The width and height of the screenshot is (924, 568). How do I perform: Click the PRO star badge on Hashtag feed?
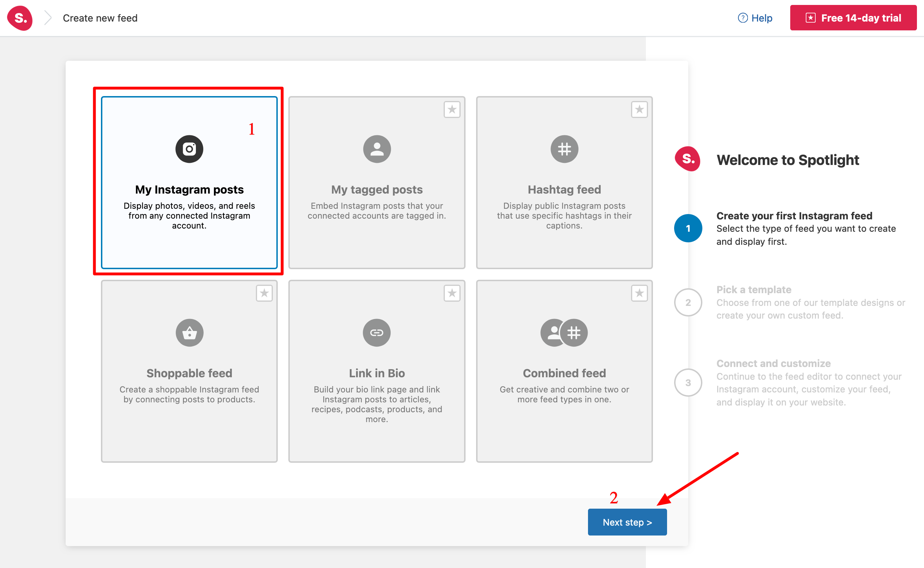click(639, 110)
